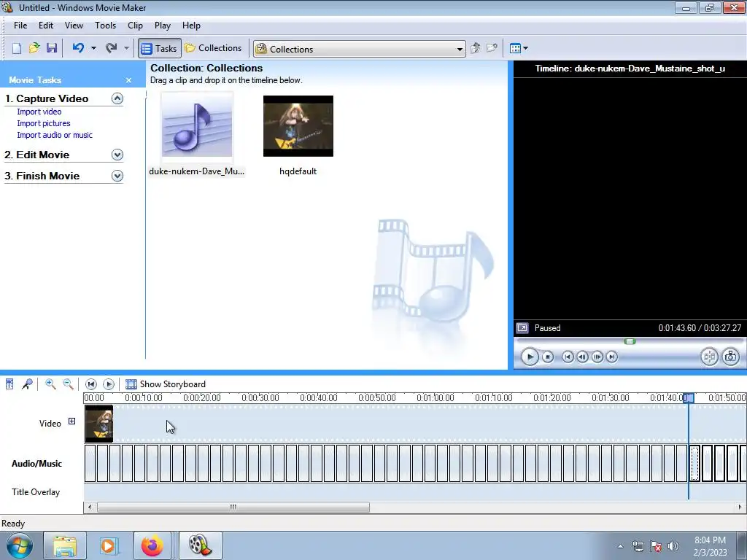Expand the Edit Movie section

[117, 155]
